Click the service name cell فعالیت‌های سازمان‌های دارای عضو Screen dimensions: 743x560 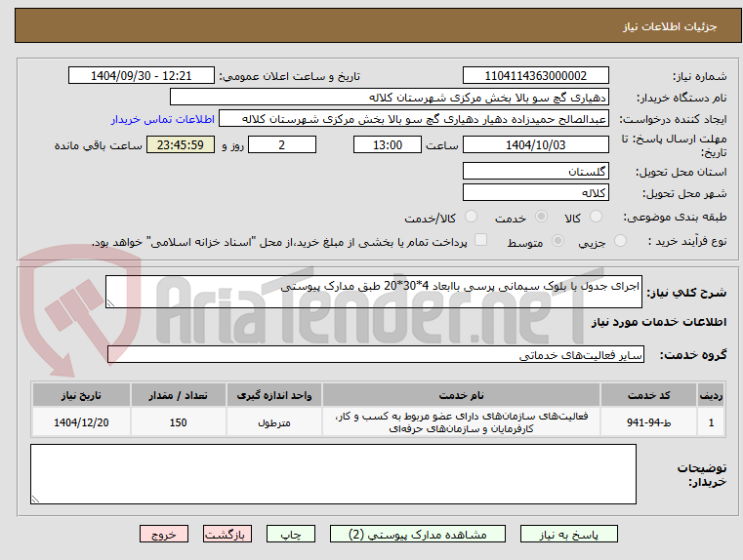pos(461,422)
